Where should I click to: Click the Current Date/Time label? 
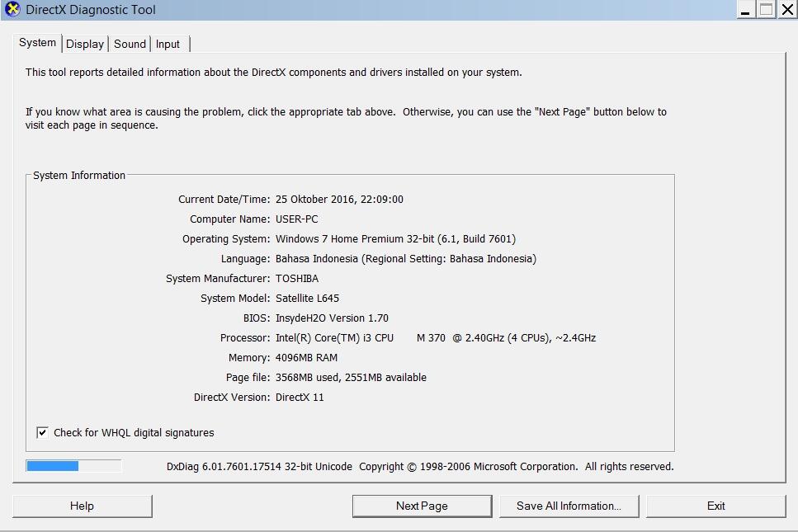tap(224, 200)
